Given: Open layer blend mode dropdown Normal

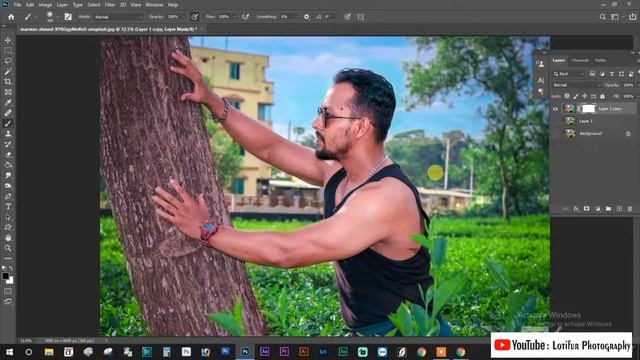Looking at the screenshot, I should [576, 85].
